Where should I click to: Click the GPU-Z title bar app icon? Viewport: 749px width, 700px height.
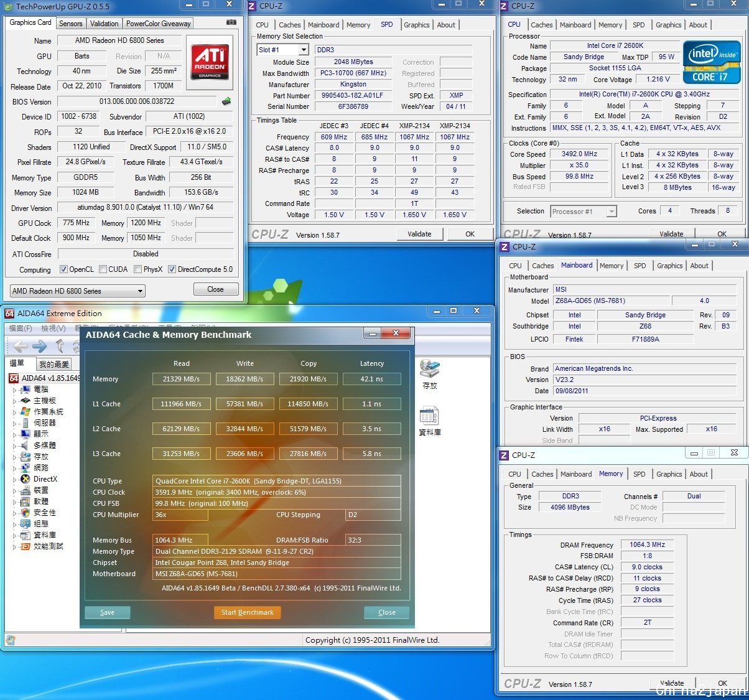pyautogui.click(x=9, y=7)
